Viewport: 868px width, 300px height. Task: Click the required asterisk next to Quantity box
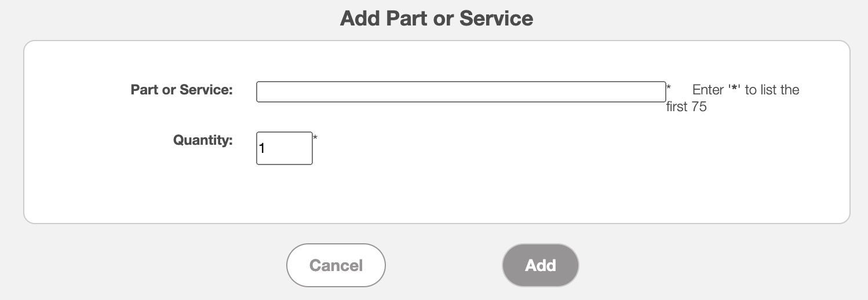coord(315,138)
